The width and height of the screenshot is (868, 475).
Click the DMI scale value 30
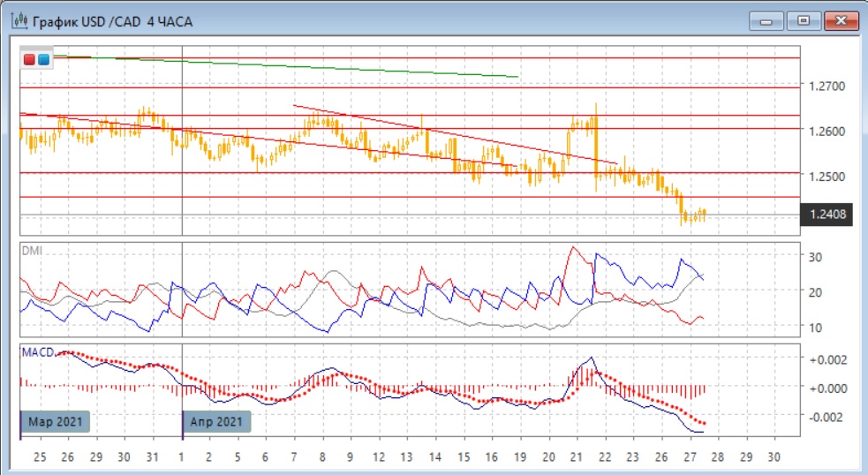[x=817, y=257]
